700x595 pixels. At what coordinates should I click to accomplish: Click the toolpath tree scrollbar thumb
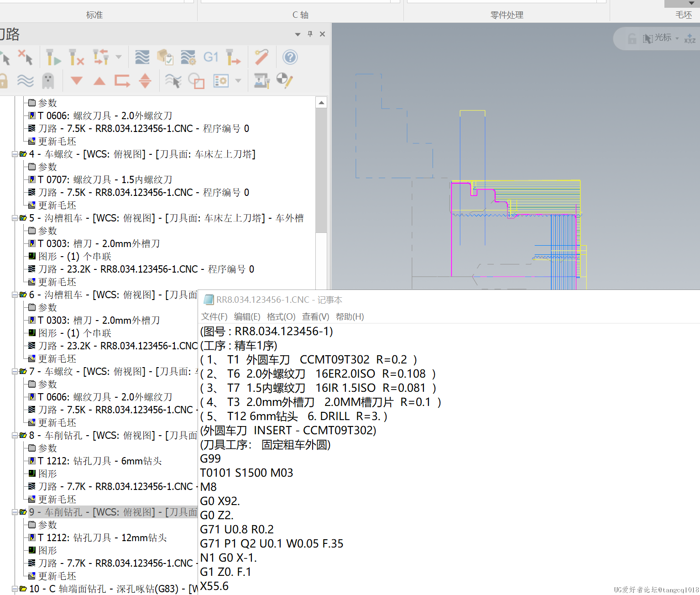321,170
